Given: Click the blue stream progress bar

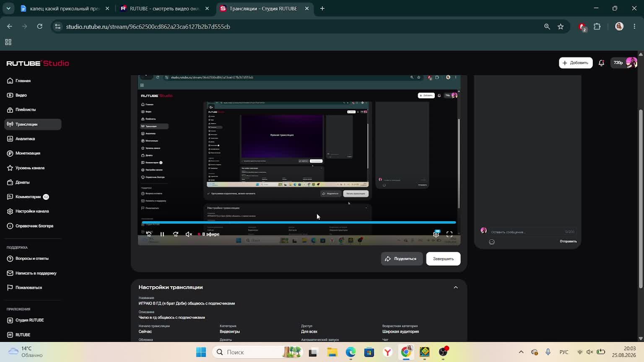Looking at the screenshot, I should click(x=299, y=222).
